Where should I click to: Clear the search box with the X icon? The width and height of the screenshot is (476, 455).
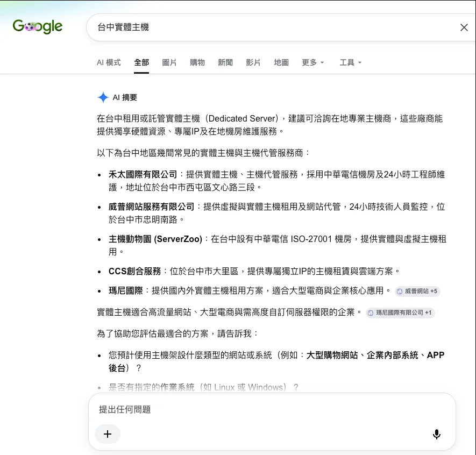click(x=464, y=27)
